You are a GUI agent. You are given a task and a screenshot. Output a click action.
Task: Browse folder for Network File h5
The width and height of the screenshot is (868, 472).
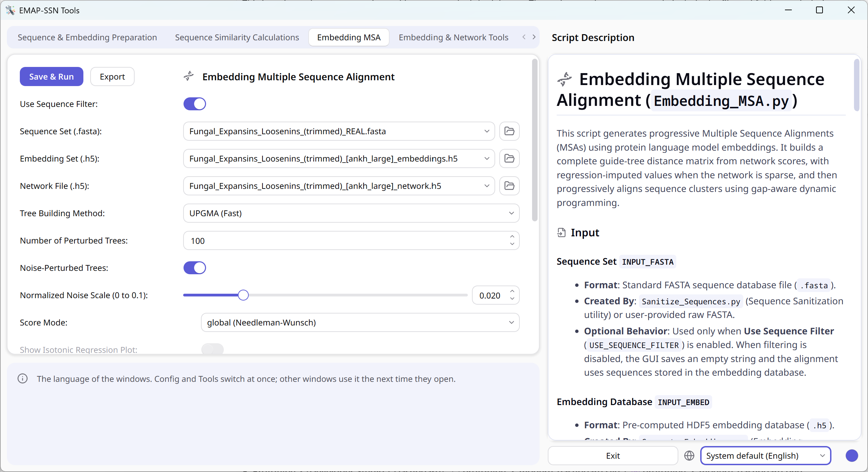click(x=509, y=186)
